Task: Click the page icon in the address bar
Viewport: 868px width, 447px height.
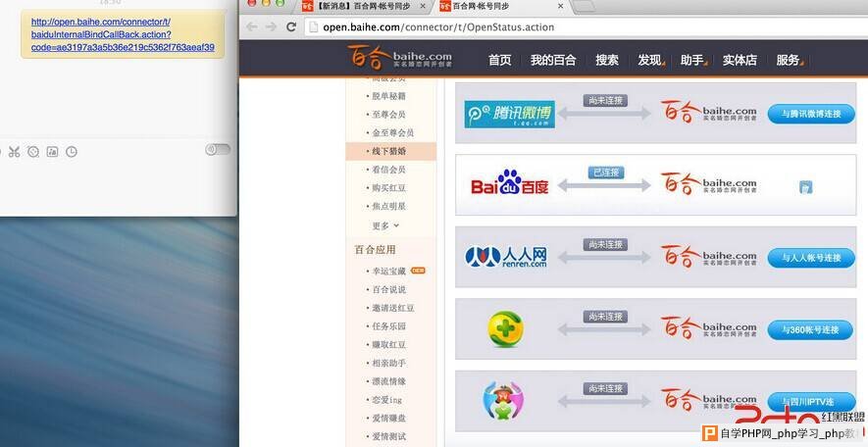Action: [x=314, y=27]
